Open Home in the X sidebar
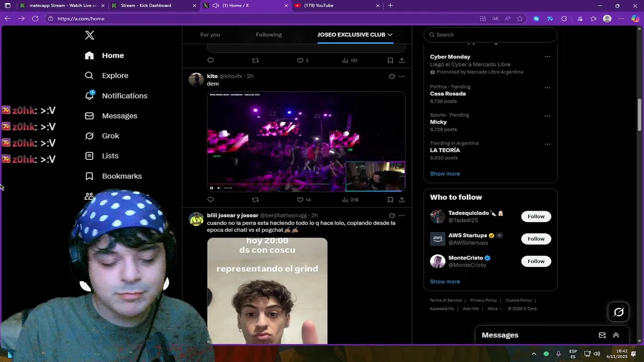Viewport: 644px width, 362px height. click(104, 55)
